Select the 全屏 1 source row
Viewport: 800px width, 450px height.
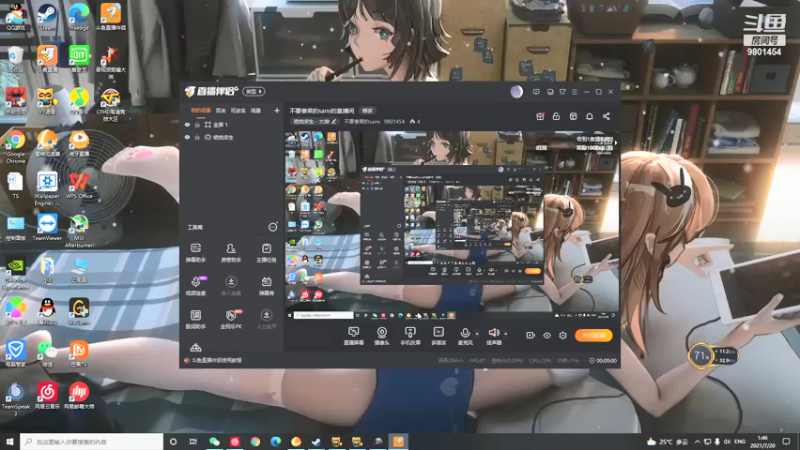[x=232, y=124]
